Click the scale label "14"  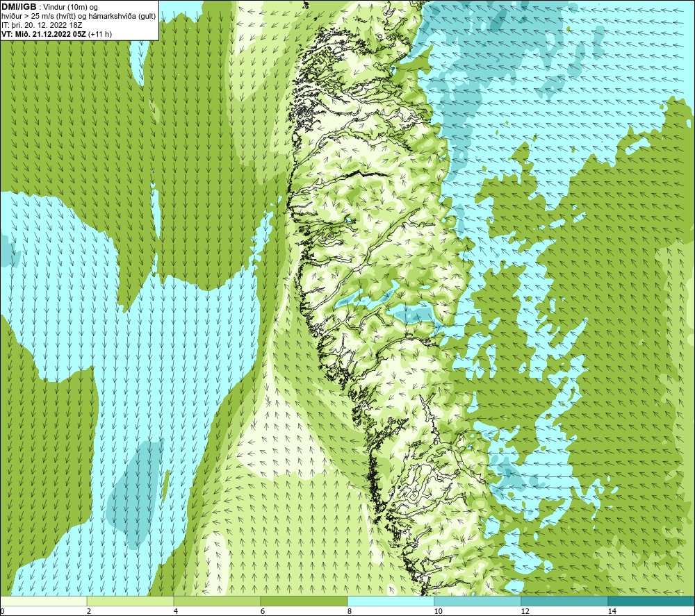pos(612,611)
